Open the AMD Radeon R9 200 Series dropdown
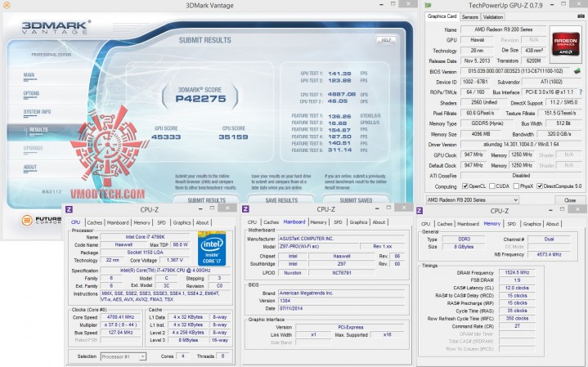588x367 pixels. [473, 199]
